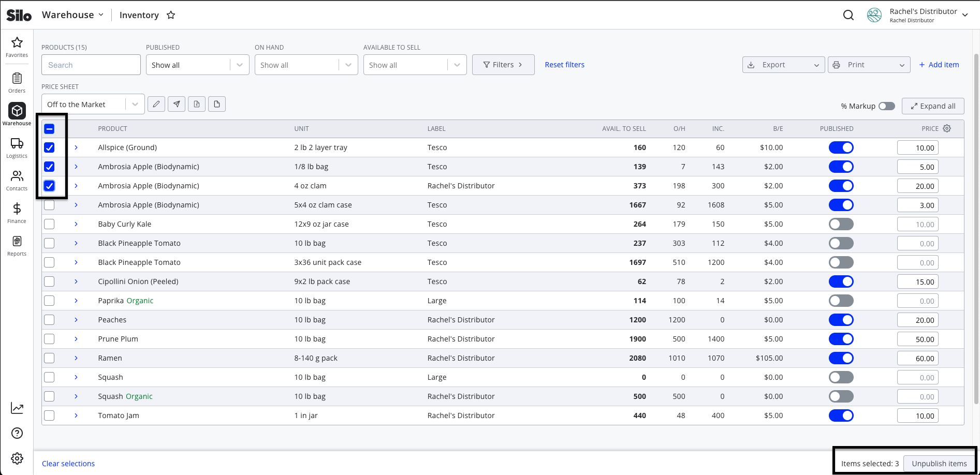980x475 pixels.
Task: Click the send price sheet paper-plane icon
Action: pos(177,104)
